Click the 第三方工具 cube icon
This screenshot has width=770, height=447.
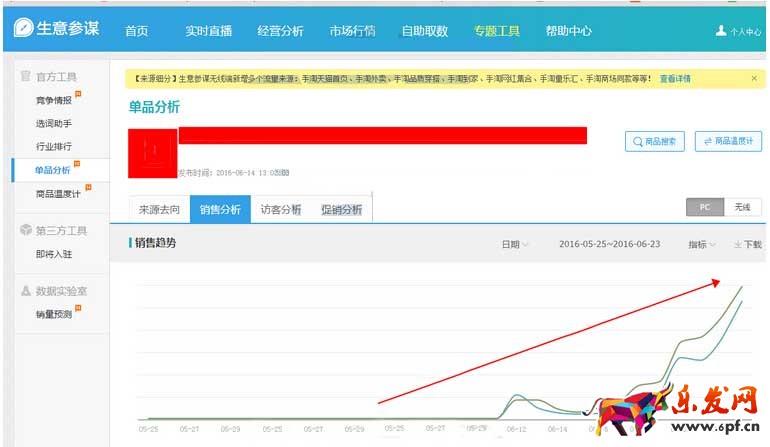(26, 231)
